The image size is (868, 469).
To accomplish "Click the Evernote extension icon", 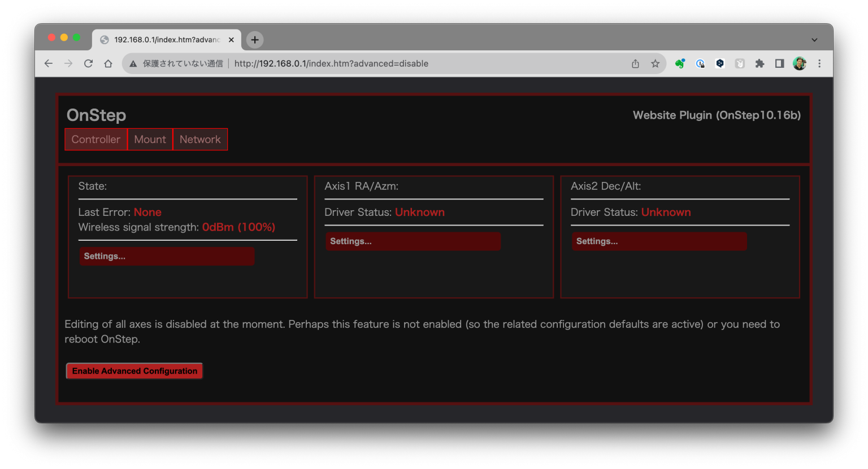I will pyautogui.click(x=680, y=64).
